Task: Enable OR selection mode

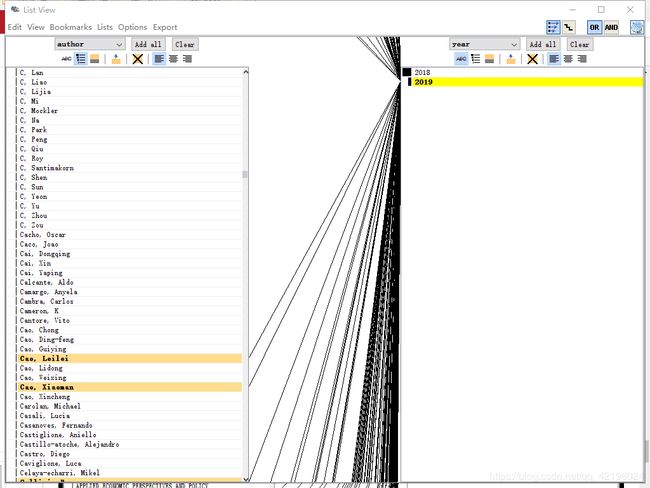Action: (x=594, y=27)
